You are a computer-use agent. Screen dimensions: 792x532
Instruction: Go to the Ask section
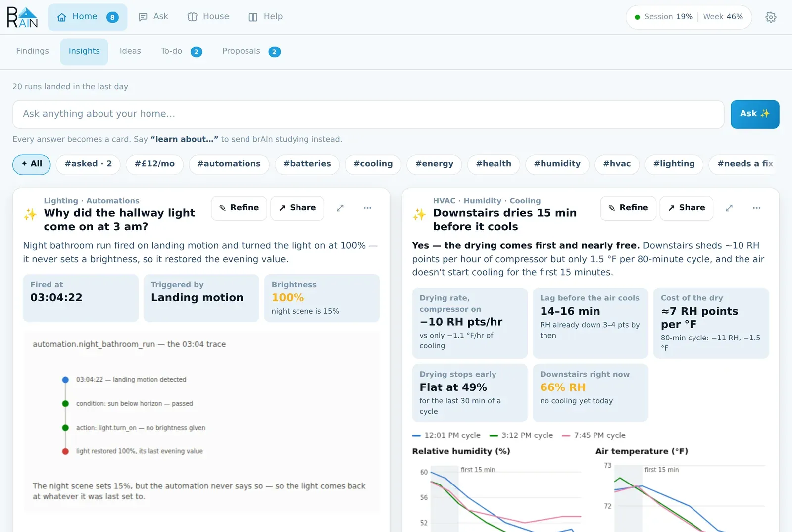[153, 17]
